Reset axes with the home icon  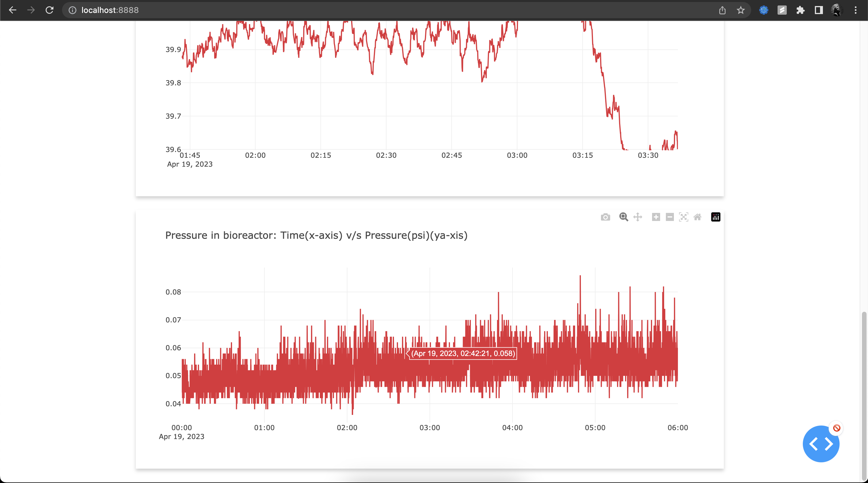(x=697, y=217)
